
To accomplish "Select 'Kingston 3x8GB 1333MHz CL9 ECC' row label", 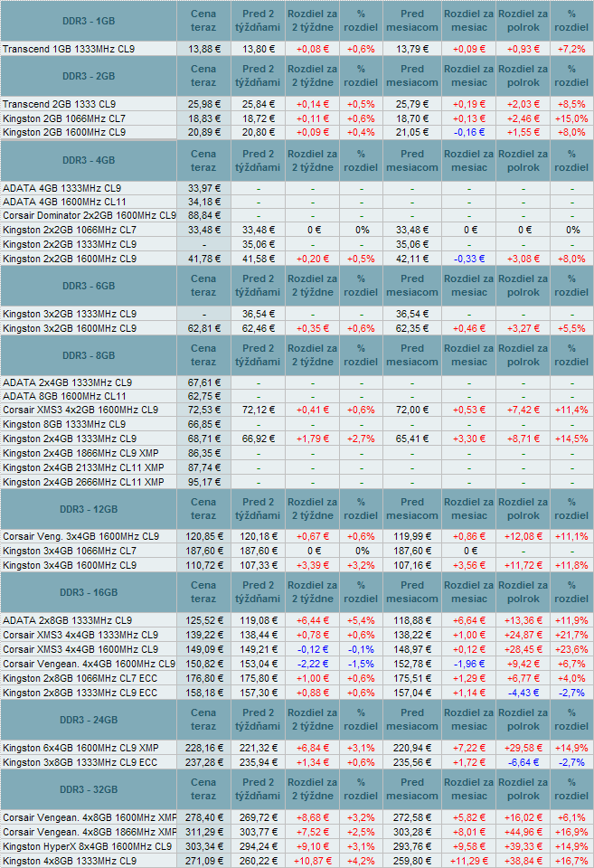I will 80,762.
